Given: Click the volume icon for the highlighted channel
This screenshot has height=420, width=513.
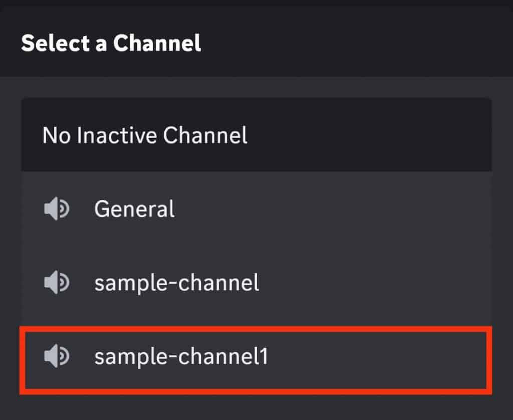Looking at the screenshot, I should (58, 357).
